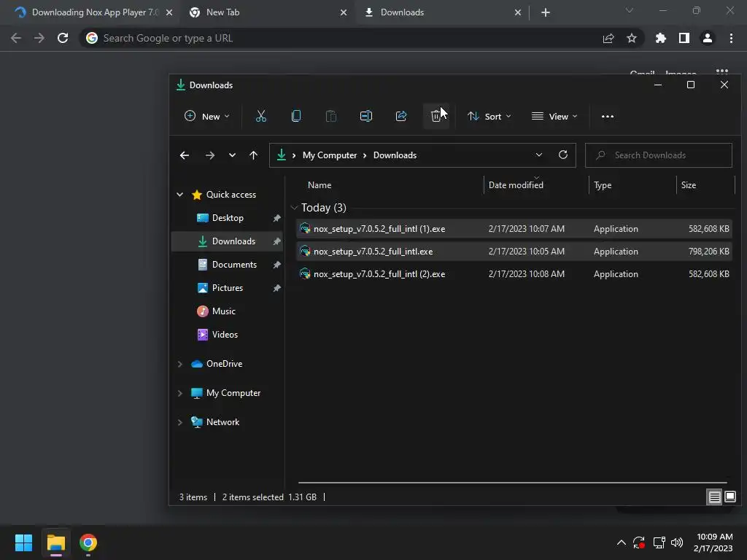747x560 pixels.
Task: Open the See more three-dots menu in Explorer
Action: [608, 116]
